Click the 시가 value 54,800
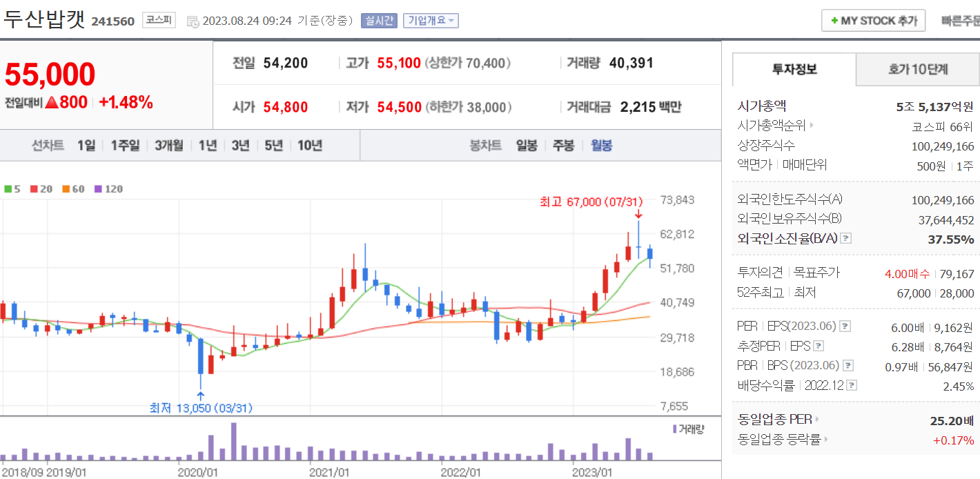Image resolution: width=980 pixels, height=479 pixels. [x=286, y=107]
